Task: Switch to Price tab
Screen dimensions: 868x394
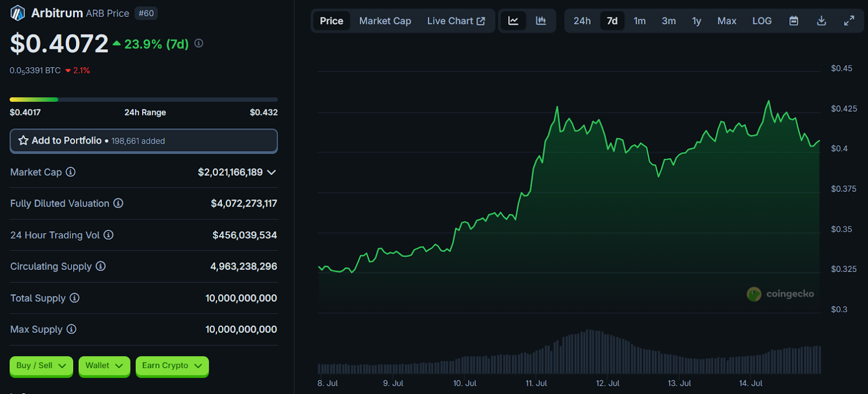Action: pyautogui.click(x=331, y=21)
